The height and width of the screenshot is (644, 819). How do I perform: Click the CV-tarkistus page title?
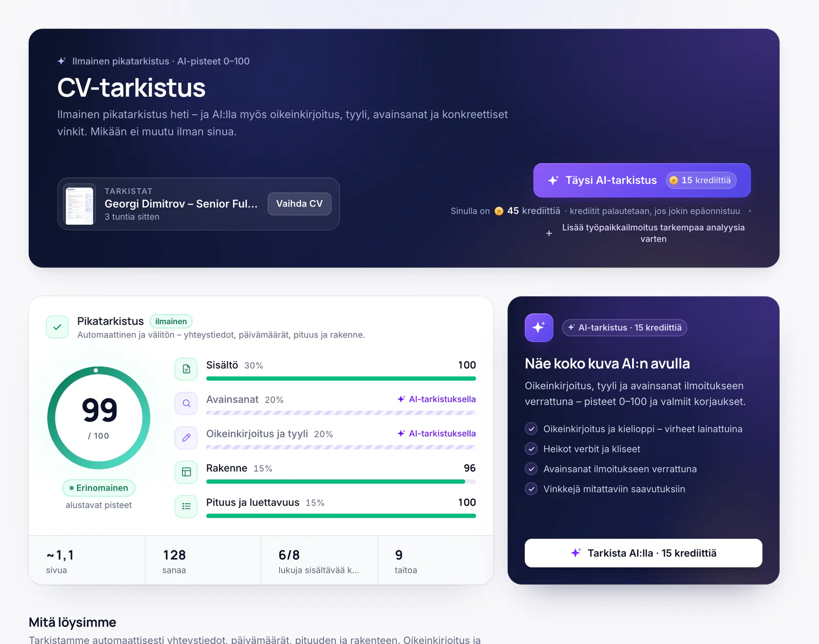pos(132,87)
